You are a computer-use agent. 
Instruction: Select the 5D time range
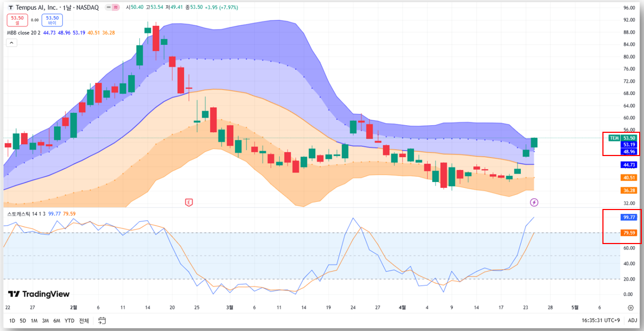23,320
